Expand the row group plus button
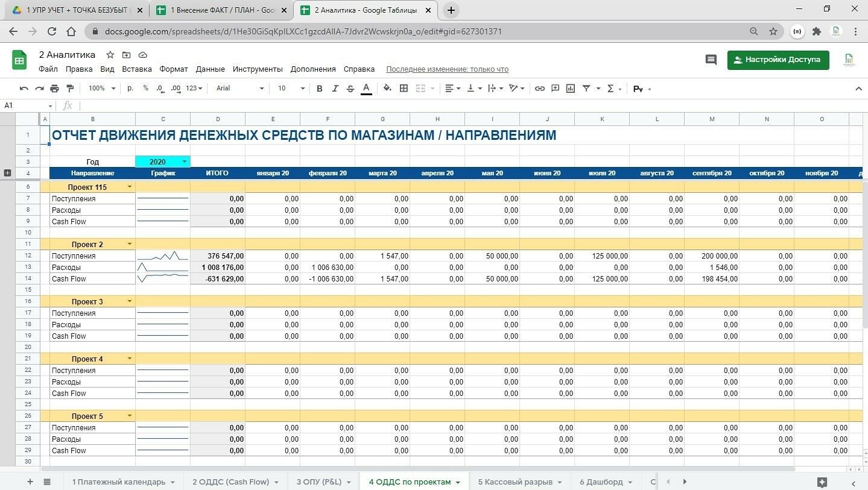868x490 pixels. 7,173
